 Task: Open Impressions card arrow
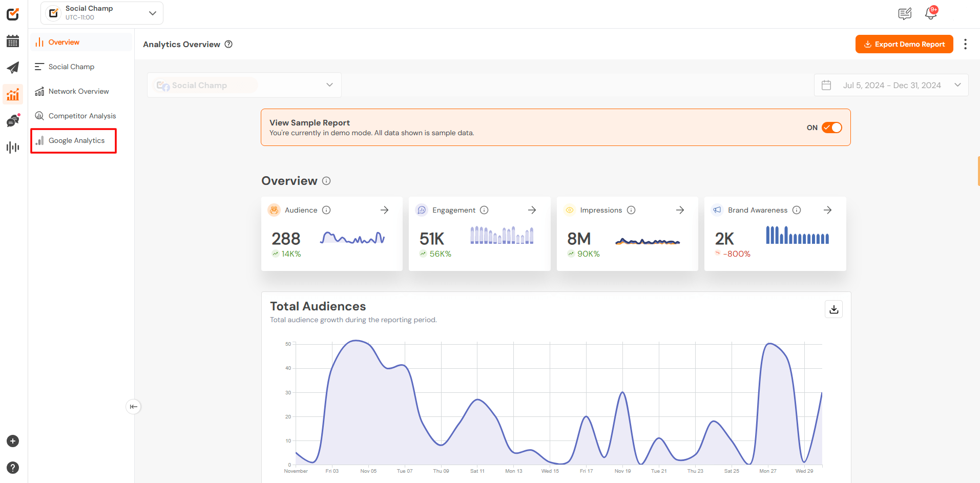[x=680, y=210]
